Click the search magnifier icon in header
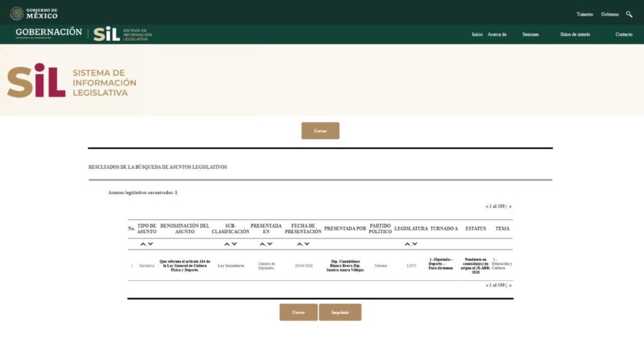This screenshot has width=644, height=362. [x=629, y=14]
